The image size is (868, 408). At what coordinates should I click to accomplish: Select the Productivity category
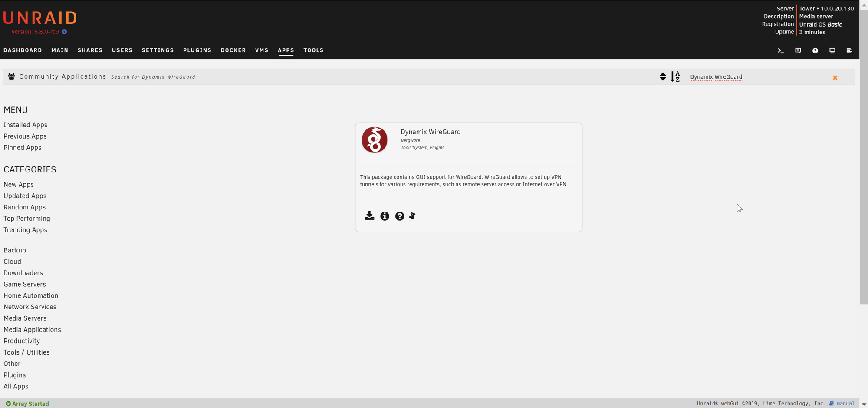tap(22, 340)
